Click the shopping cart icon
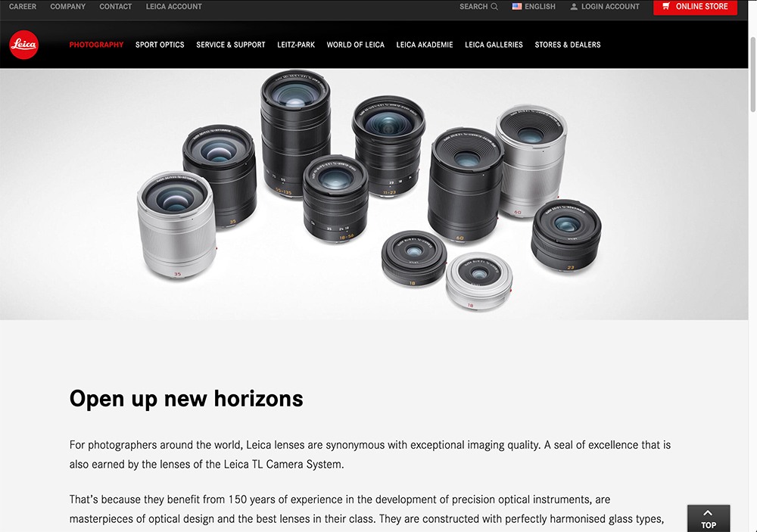The width and height of the screenshot is (757, 532). tap(666, 6)
